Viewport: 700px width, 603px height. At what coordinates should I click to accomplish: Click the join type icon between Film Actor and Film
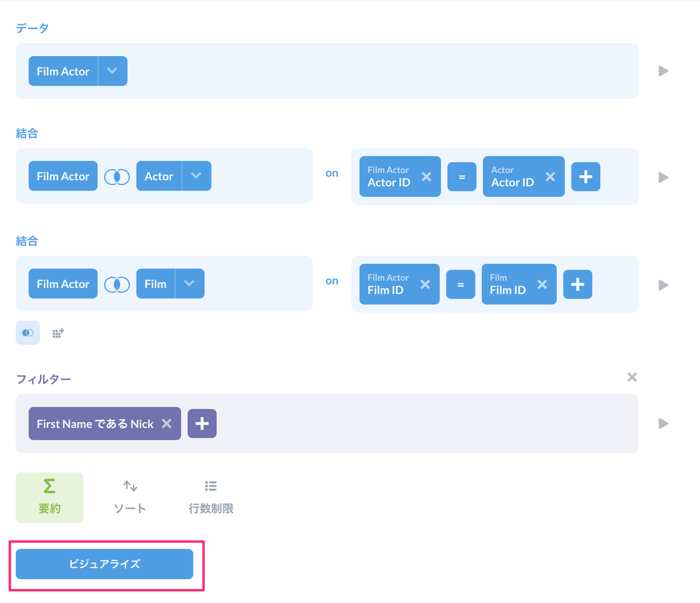[117, 284]
